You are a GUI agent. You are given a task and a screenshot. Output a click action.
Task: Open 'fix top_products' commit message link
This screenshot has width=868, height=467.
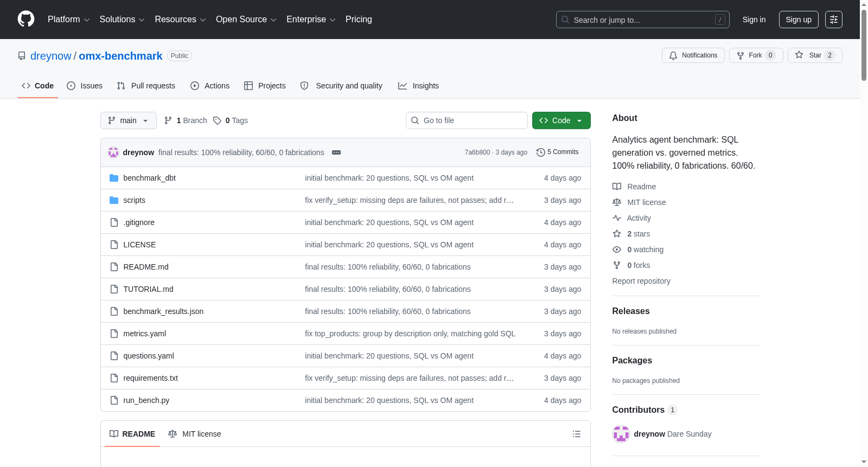[x=410, y=334]
